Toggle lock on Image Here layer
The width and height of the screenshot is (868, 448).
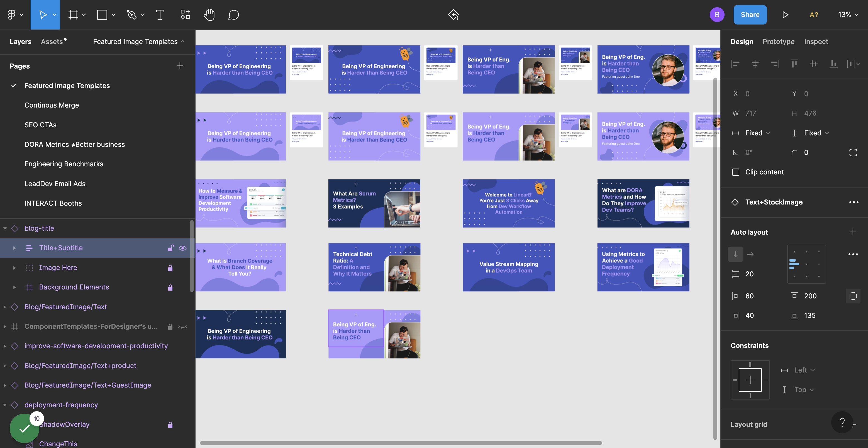coord(170,268)
